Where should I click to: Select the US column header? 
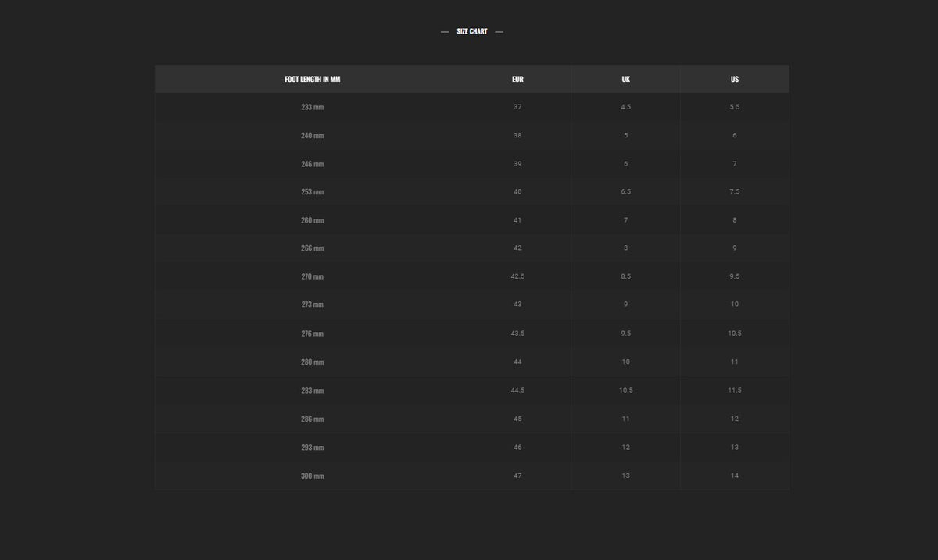click(x=735, y=79)
